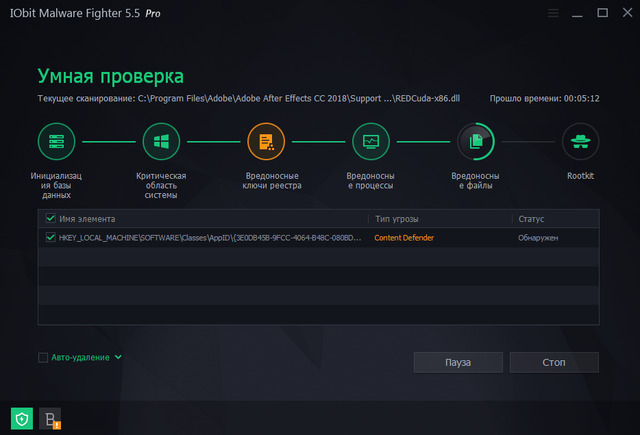Click the malicious files stage icon
This screenshot has height=435, width=640.
pos(476,142)
